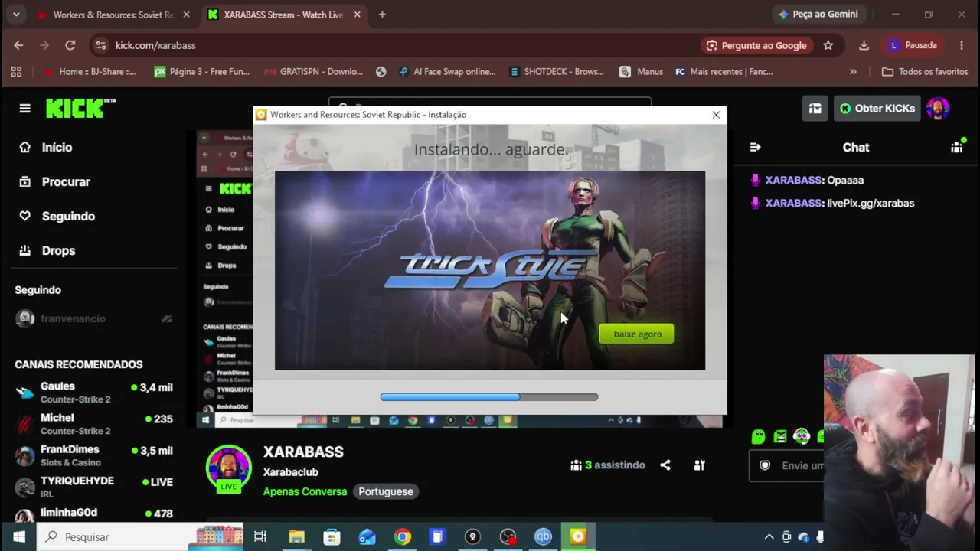The width and height of the screenshot is (980, 551).
Task: Open the Início page in Kick sidebar
Action: pos(46,147)
